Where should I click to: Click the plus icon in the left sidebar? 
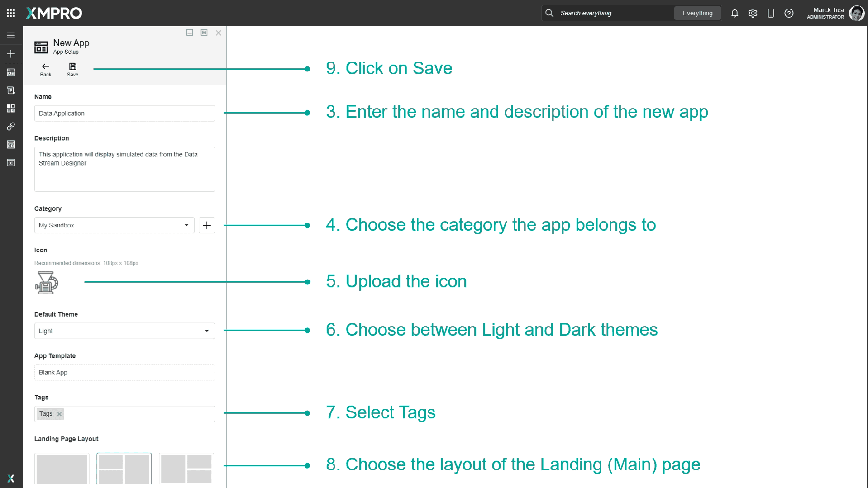(11, 53)
